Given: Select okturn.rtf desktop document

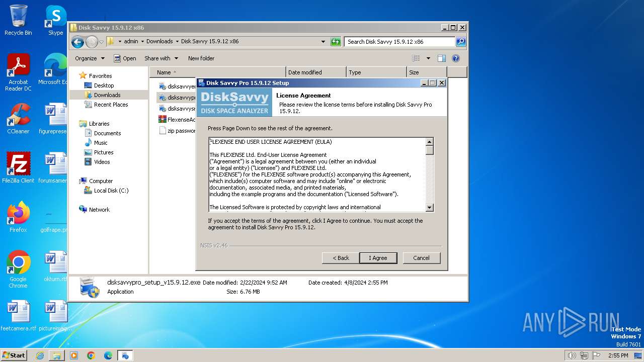Looking at the screenshot, I should click(x=55, y=266).
